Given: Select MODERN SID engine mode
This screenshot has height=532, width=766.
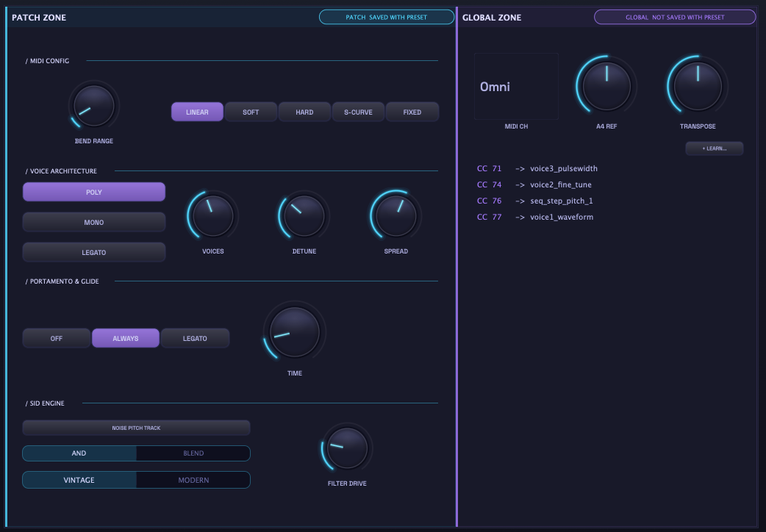Looking at the screenshot, I should coord(193,480).
